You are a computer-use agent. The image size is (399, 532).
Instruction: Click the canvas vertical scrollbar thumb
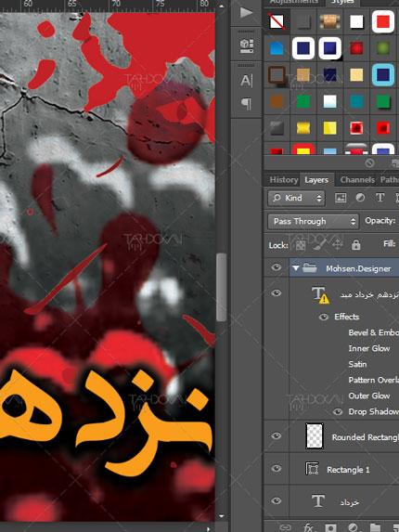click(221, 287)
